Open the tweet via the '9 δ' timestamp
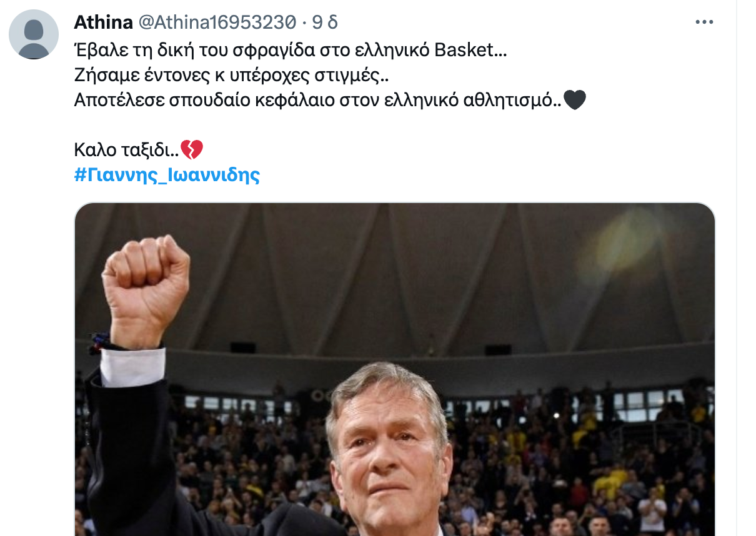Image resolution: width=756 pixels, height=536 pixels. click(x=325, y=22)
